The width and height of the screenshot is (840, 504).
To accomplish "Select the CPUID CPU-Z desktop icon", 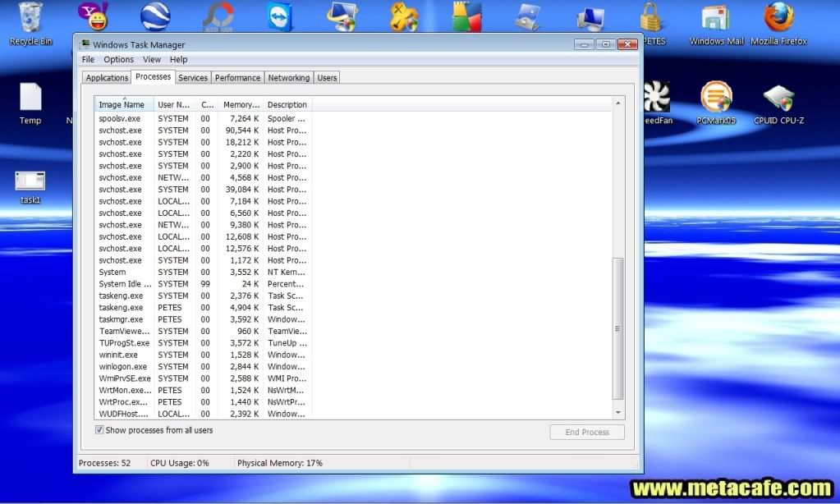I will (x=778, y=99).
